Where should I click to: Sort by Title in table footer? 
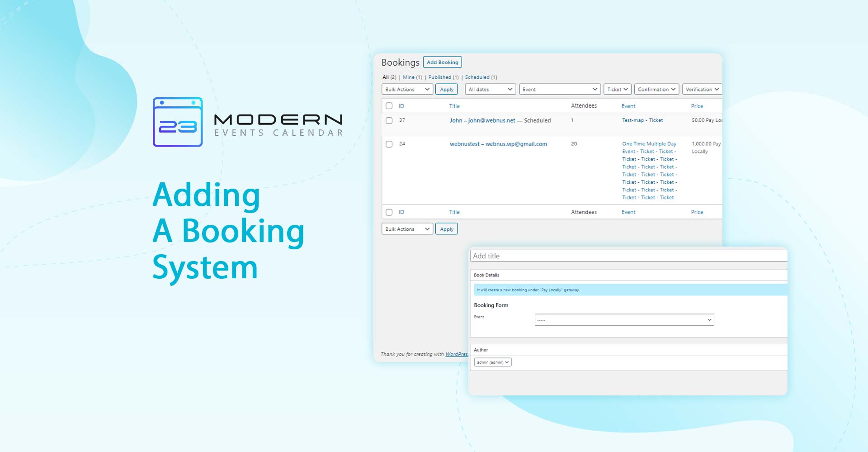point(454,212)
